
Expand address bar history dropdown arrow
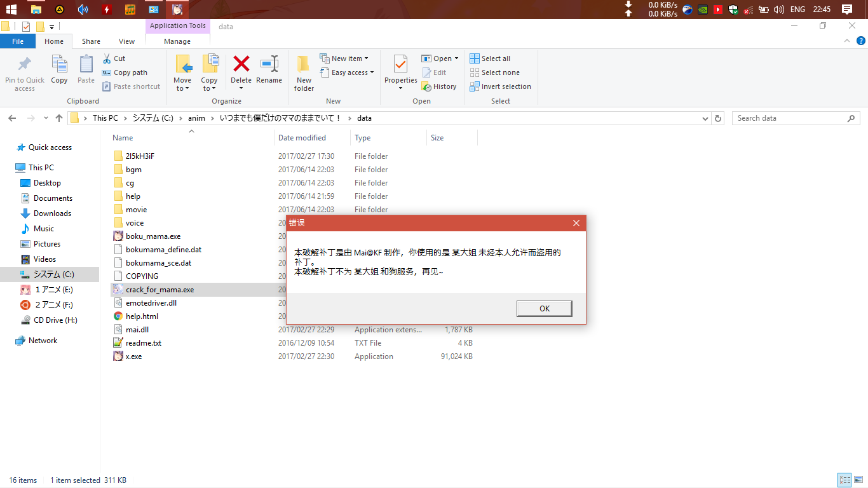click(705, 118)
